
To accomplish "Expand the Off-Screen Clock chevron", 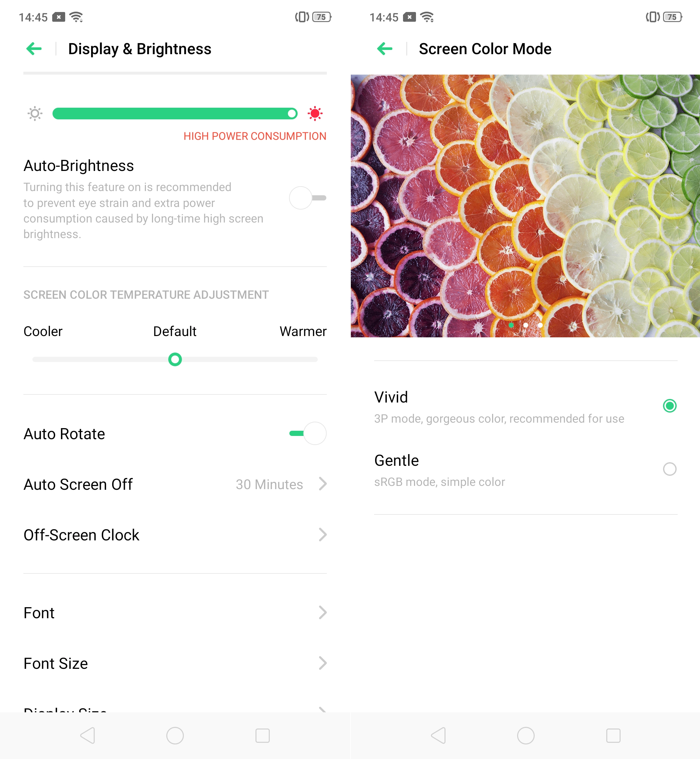I will [x=322, y=535].
